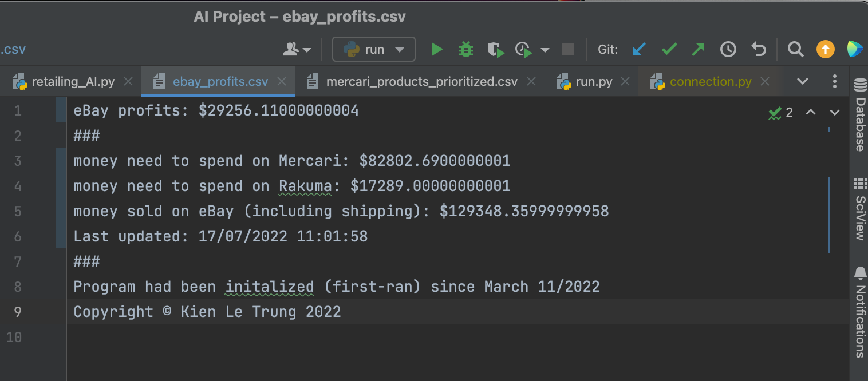Open the run configuration dropdown
868x381 pixels.
coord(374,50)
